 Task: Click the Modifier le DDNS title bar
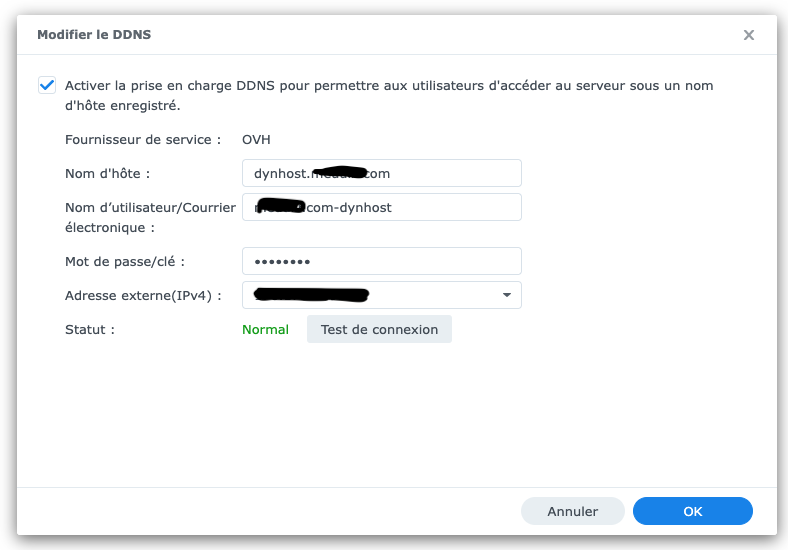(300, 35)
